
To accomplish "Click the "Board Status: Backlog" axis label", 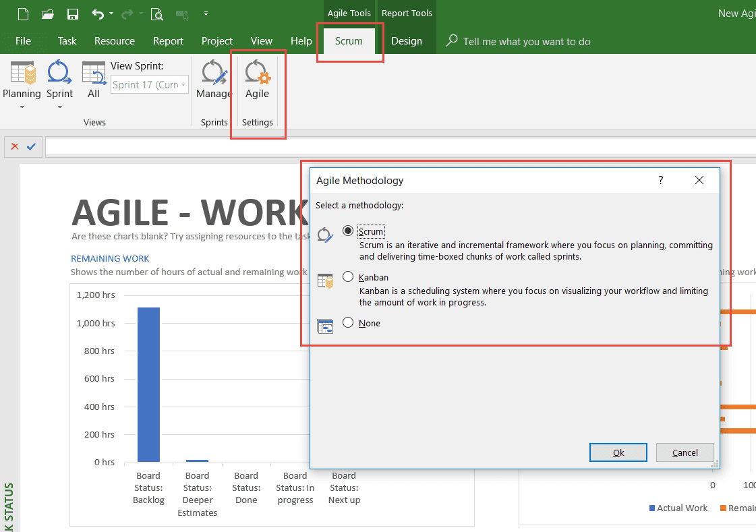I will click(x=148, y=487).
